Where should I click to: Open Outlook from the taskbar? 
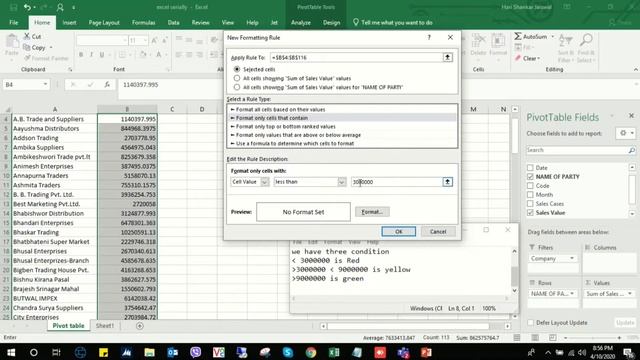[x=173, y=352]
